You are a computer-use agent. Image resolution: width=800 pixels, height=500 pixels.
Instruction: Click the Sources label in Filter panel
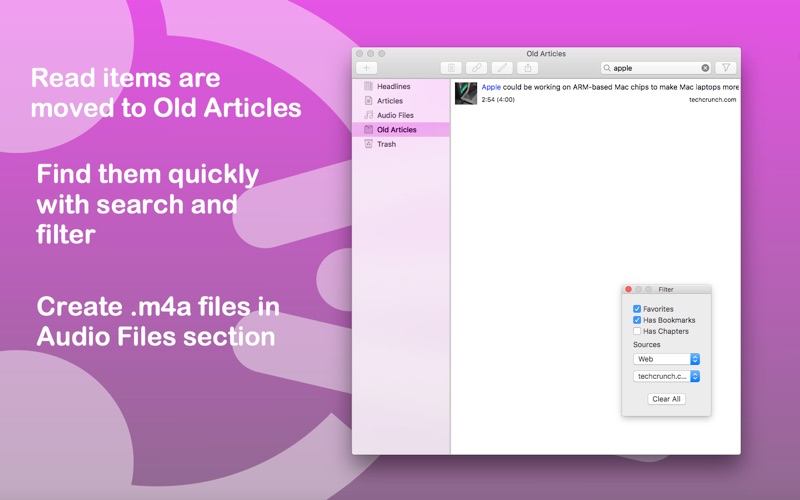(x=646, y=344)
